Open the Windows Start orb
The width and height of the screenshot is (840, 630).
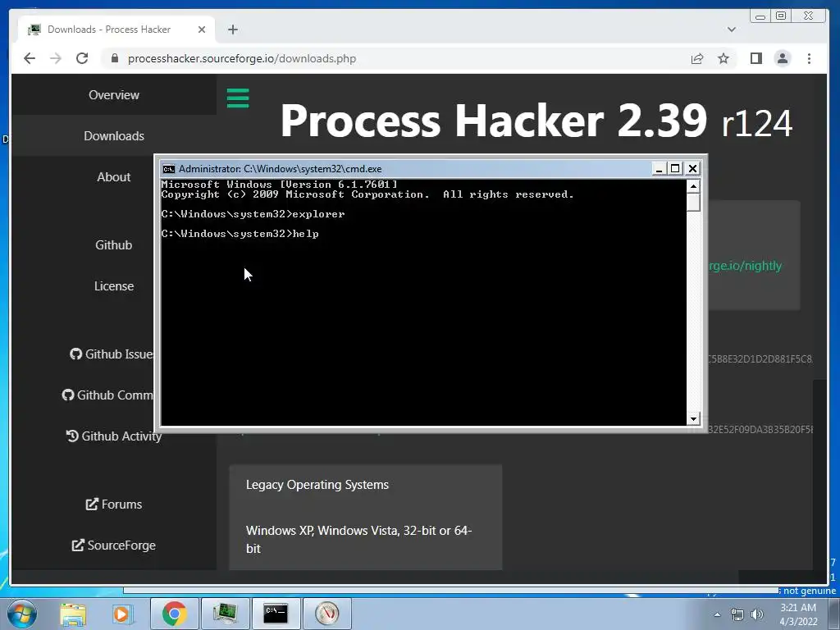[22, 614]
